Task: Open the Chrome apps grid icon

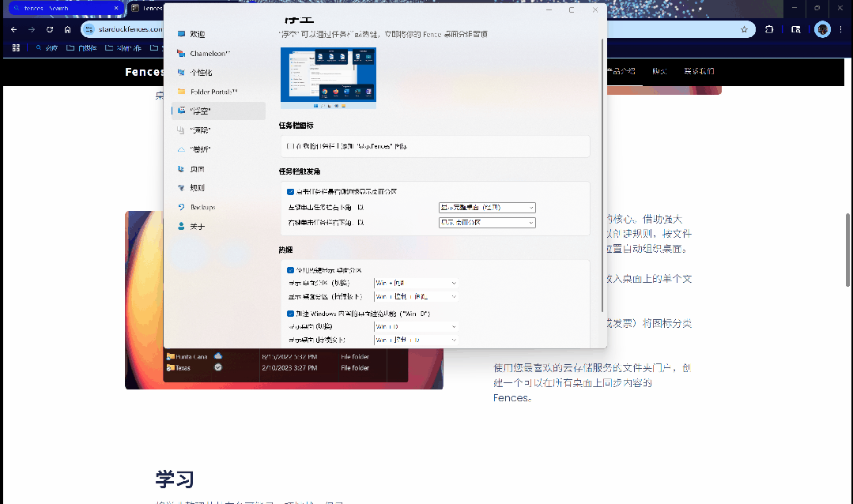Action: [x=16, y=48]
